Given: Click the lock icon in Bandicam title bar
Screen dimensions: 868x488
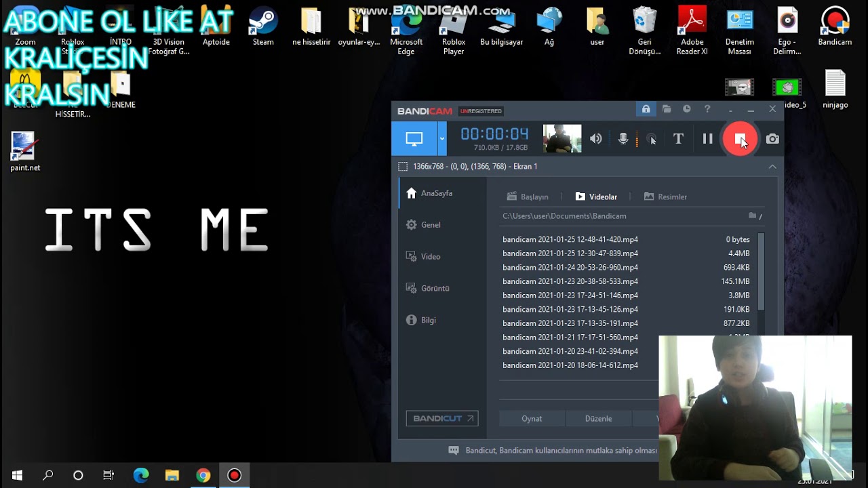Looking at the screenshot, I should coord(646,109).
